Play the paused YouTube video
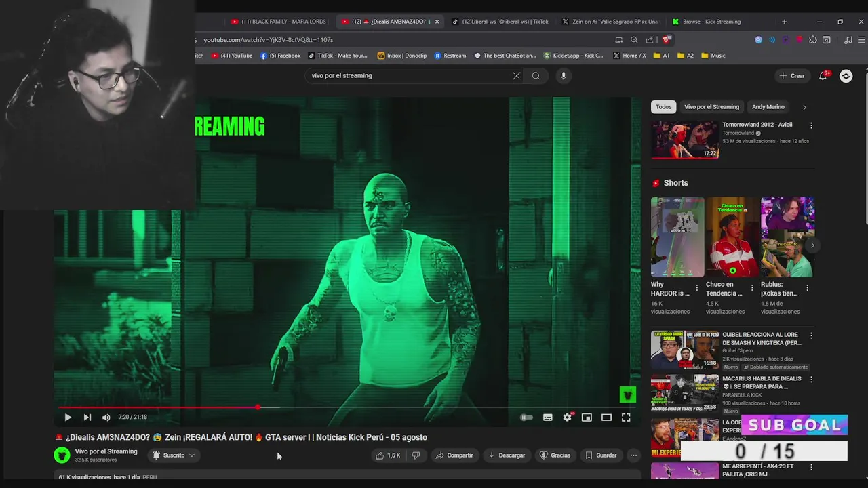The width and height of the screenshot is (868, 488). point(68,418)
